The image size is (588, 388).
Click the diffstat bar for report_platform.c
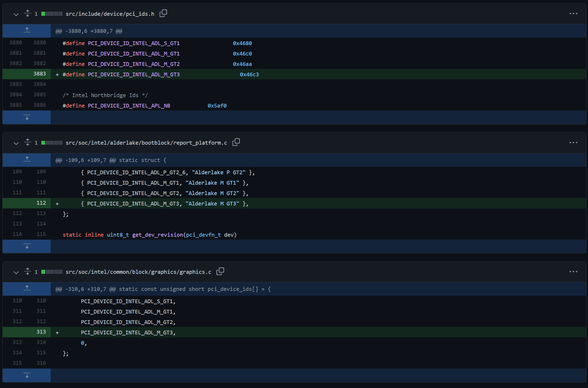52,143
